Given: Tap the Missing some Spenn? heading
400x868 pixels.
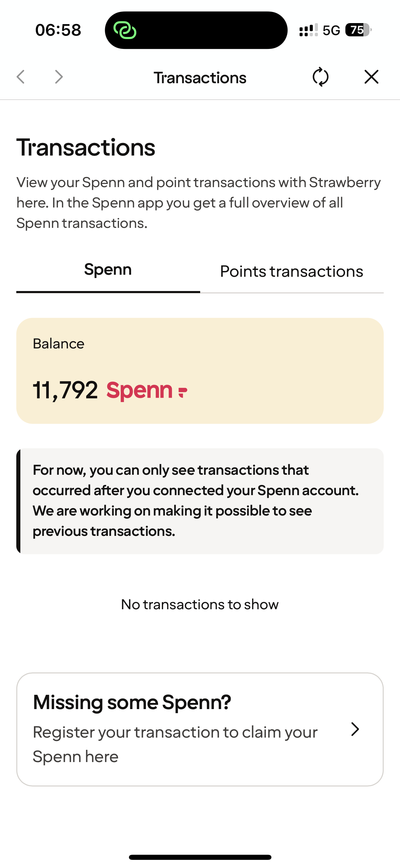Looking at the screenshot, I should pos(132,702).
